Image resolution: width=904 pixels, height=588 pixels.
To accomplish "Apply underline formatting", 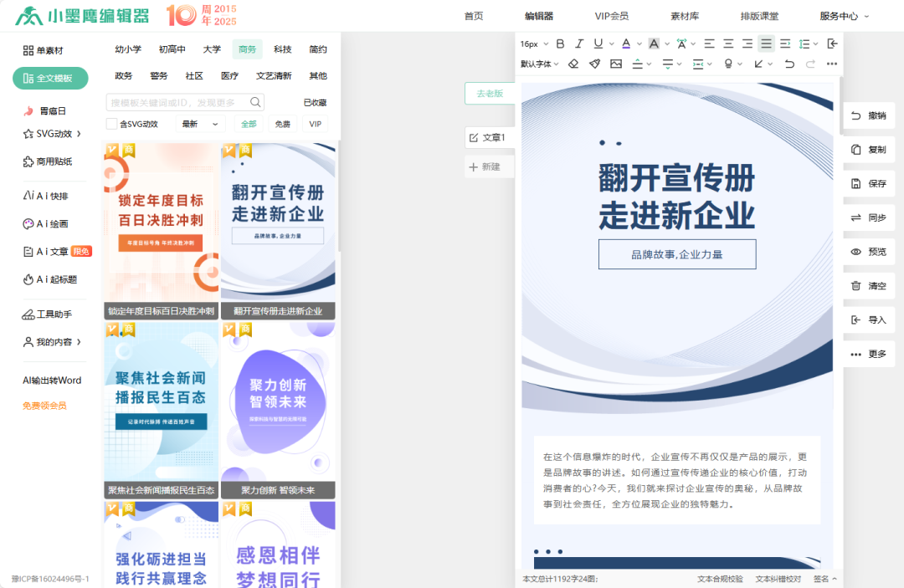I will 598,43.
